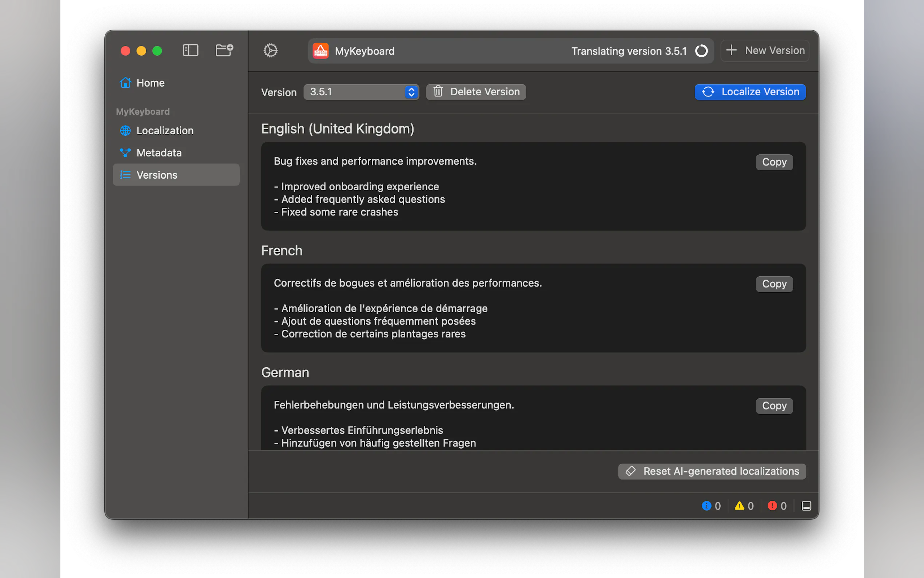Open the Version 3.5.1 dropdown
This screenshot has width=924, height=578.
coord(355,92)
